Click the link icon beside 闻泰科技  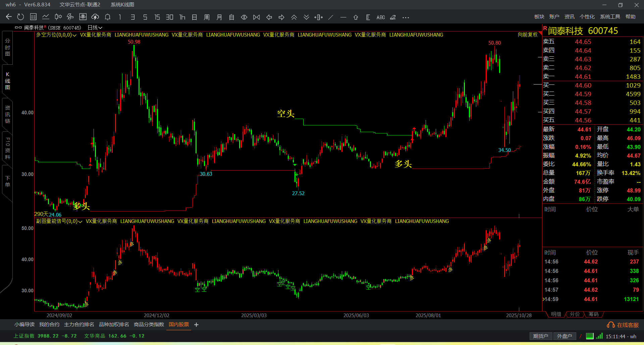coord(18,27)
